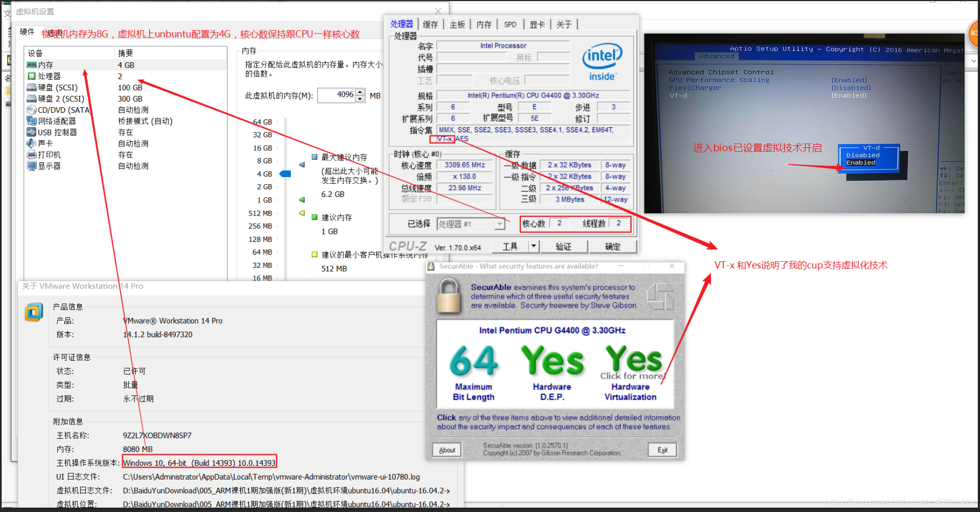980x512 pixels.
Task: Select the FlexiCharger entry in BIOS
Action: [695, 87]
